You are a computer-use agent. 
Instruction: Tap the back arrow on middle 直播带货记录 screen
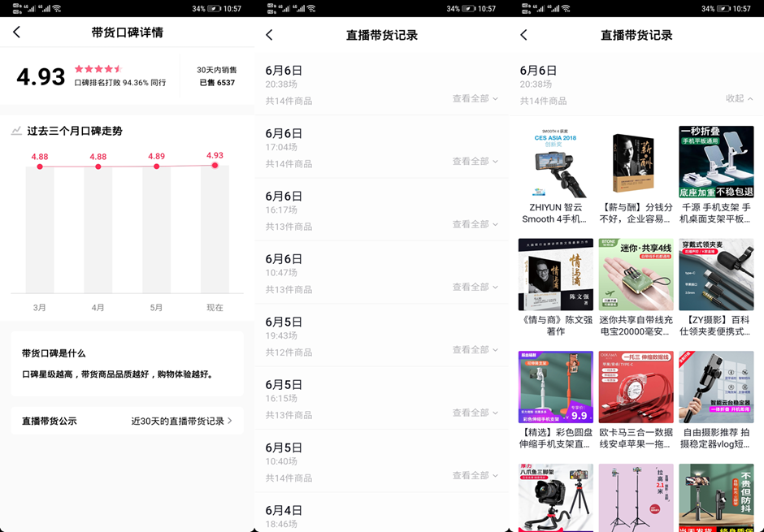coord(270,35)
